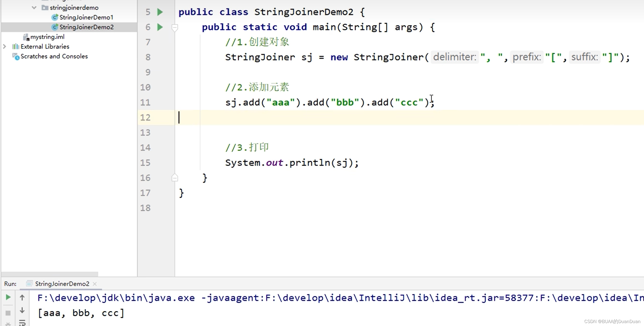The image size is (644, 326).
Task: Collapse the main method fold marker on line 6
Action: (x=175, y=27)
